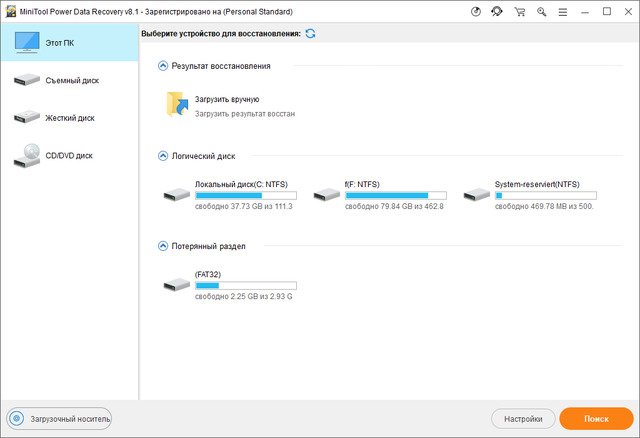Click the clock/update icon in title bar
Viewport: 640px width, 438px height.
[476, 12]
